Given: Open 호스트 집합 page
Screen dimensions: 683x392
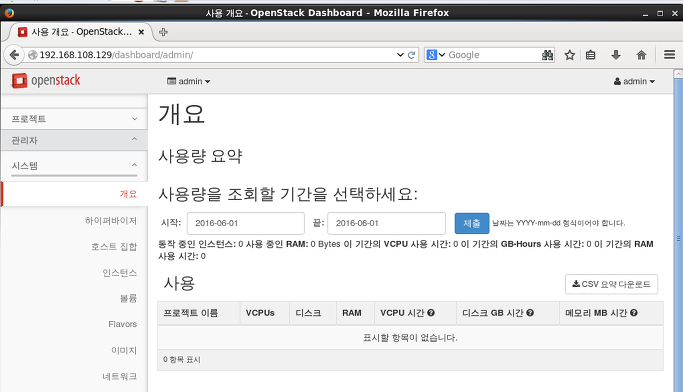Looking at the screenshot, I should click(x=114, y=247).
